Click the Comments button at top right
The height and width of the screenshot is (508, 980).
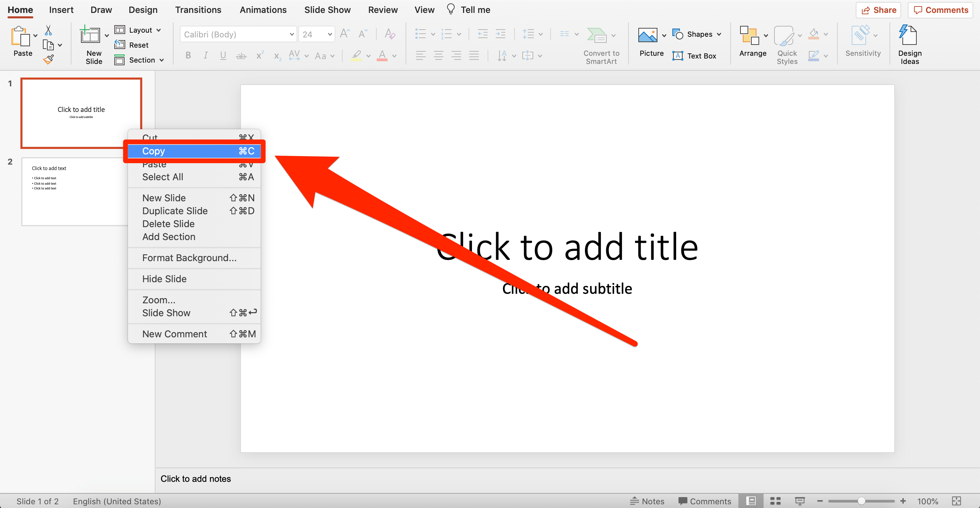click(x=941, y=10)
